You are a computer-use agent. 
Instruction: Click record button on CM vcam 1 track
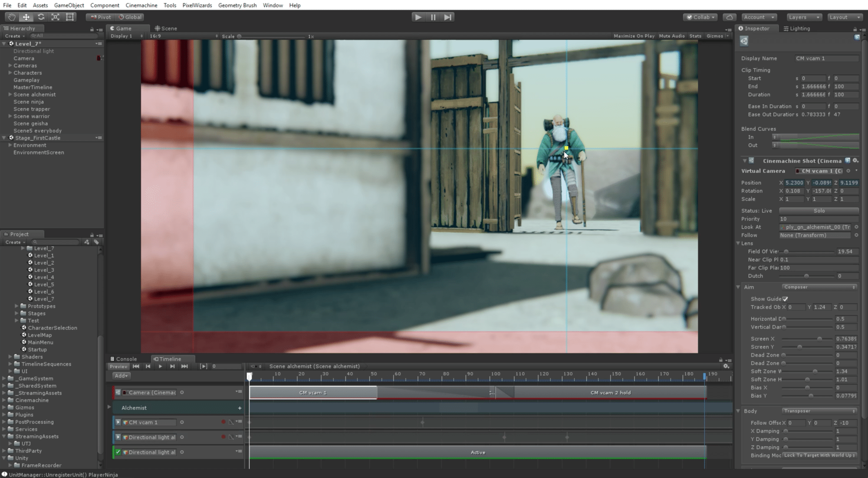(224, 422)
